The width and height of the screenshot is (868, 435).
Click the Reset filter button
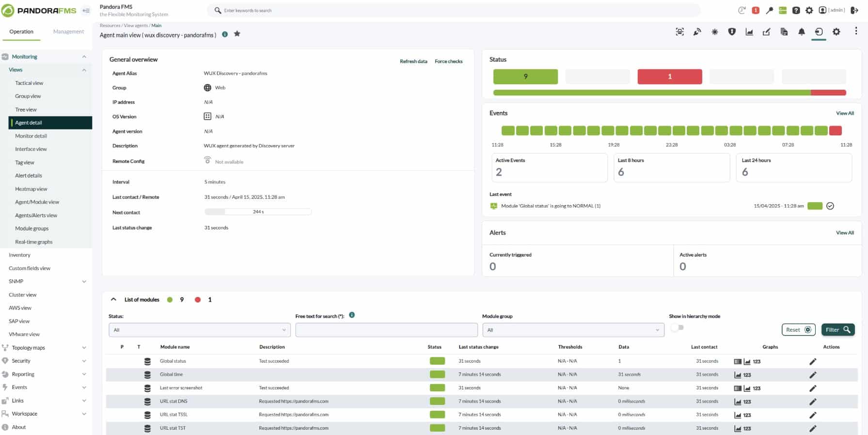[x=799, y=330]
